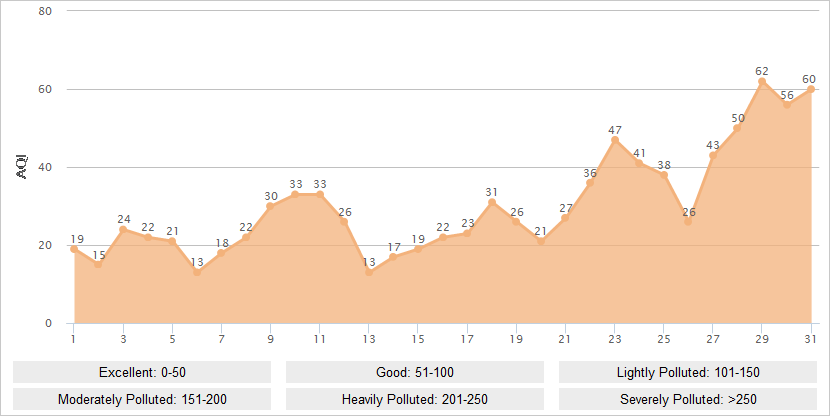Click x-axis label 13
Viewport: 830px width, 416px height.
click(369, 339)
